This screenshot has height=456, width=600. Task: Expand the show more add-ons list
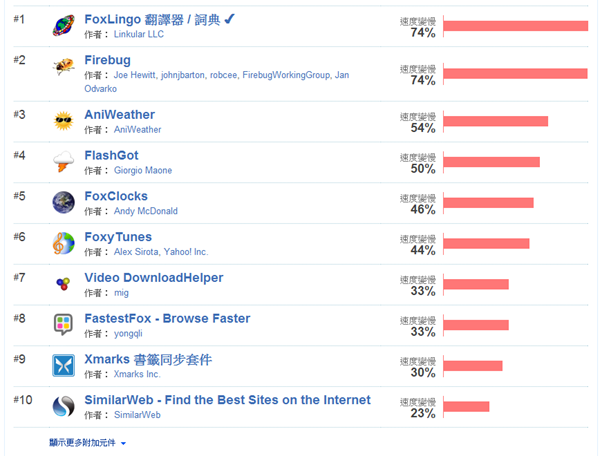(x=87, y=441)
